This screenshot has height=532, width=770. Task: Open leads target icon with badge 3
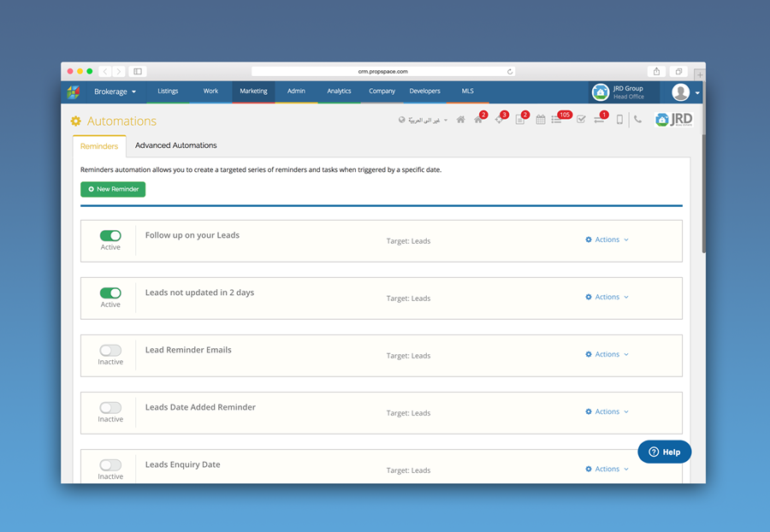pos(499,119)
